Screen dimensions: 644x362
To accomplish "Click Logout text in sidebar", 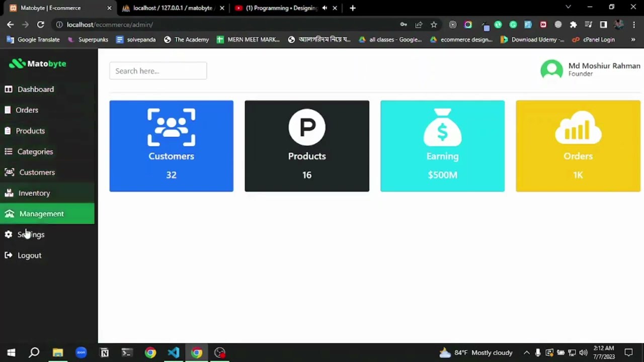I will [30, 255].
